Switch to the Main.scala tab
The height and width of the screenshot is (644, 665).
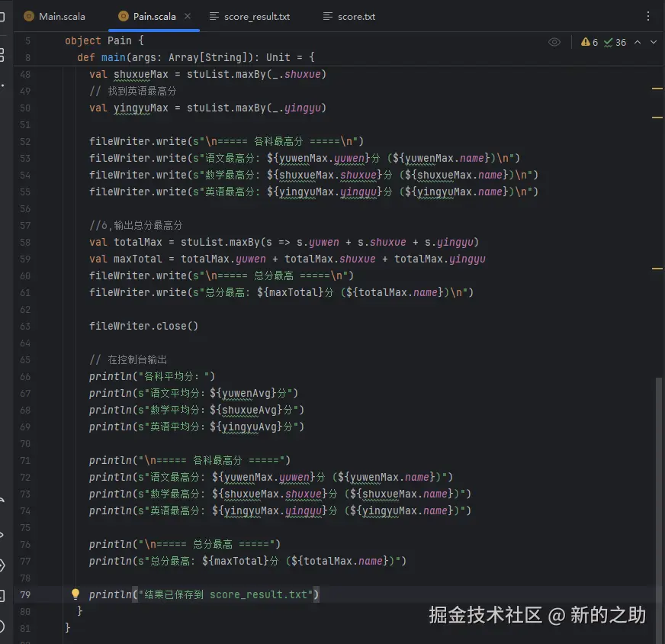click(x=59, y=15)
